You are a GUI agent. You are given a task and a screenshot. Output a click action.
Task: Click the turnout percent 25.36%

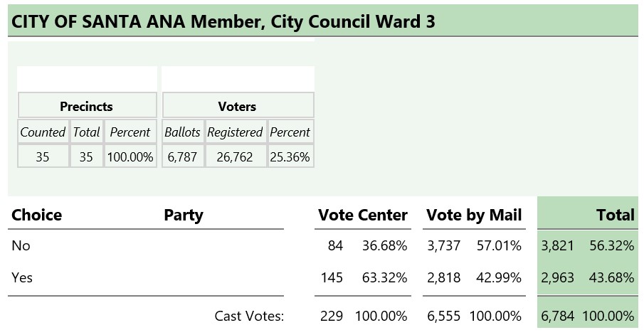pyautogui.click(x=290, y=156)
